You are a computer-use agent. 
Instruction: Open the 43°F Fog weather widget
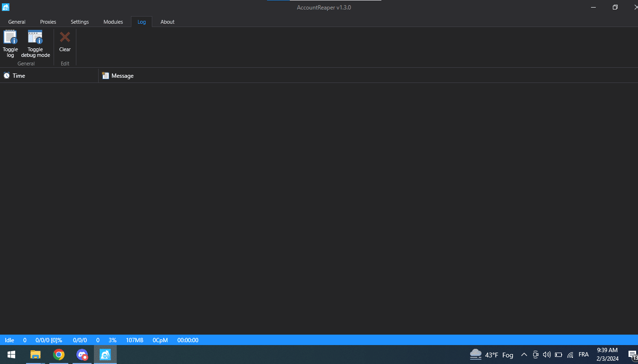click(x=491, y=355)
